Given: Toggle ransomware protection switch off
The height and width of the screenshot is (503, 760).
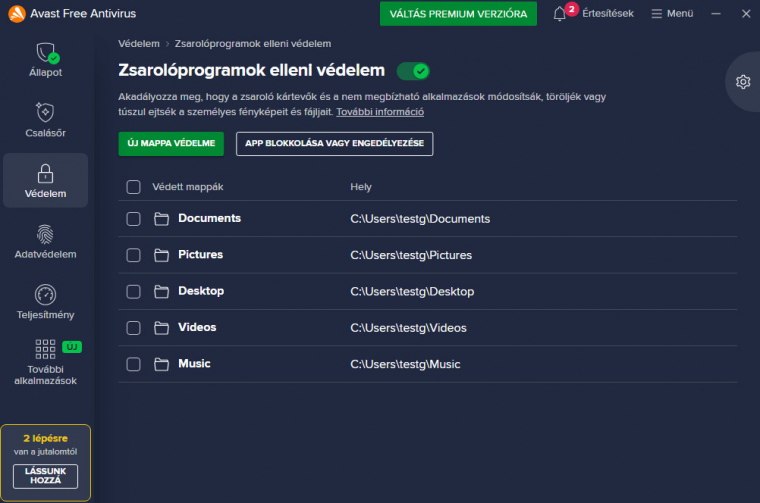Looking at the screenshot, I should coord(412,71).
